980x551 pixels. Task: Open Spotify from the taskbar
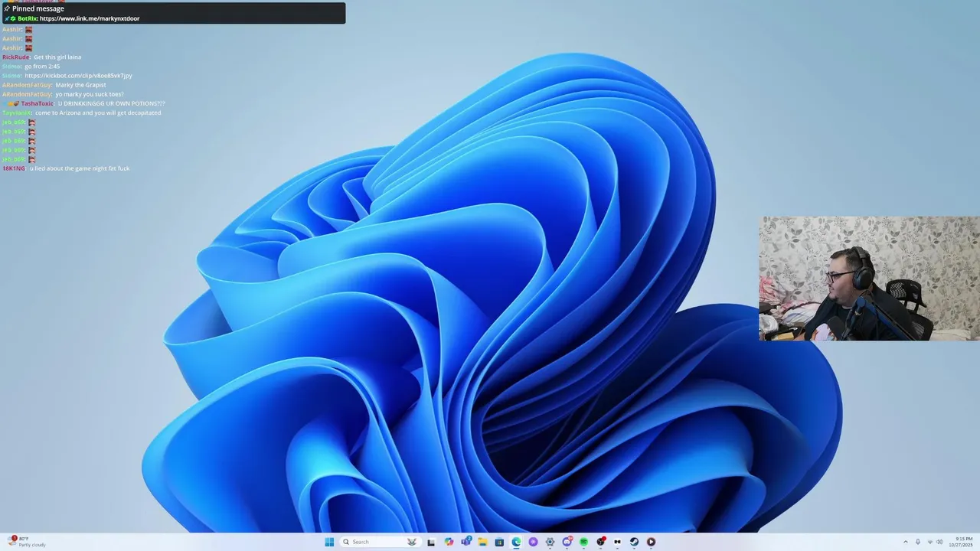coord(584,542)
